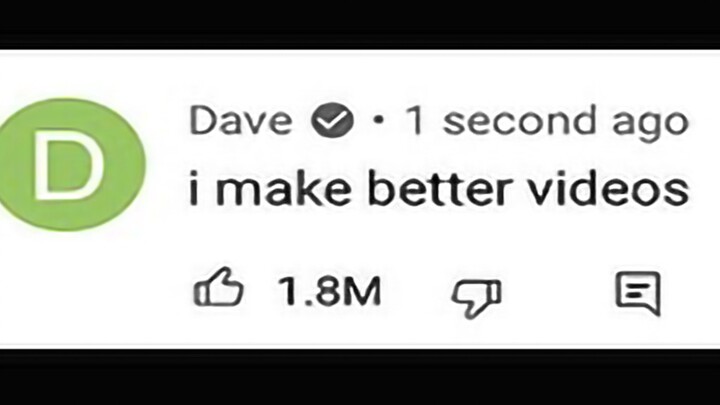This screenshot has width=720, height=405.
Task: Click the '1 second ago' timestamp
Action: tap(547, 121)
